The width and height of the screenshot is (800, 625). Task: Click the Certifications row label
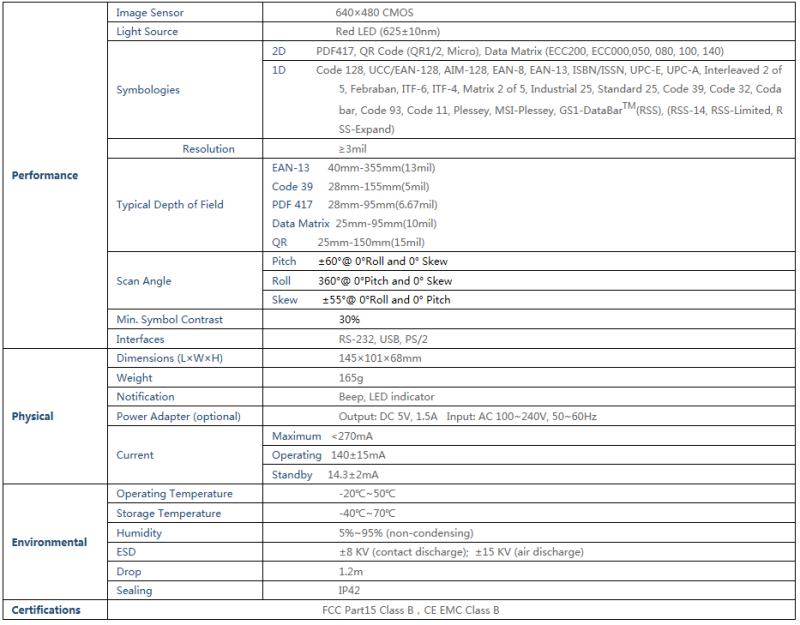coord(46,610)
